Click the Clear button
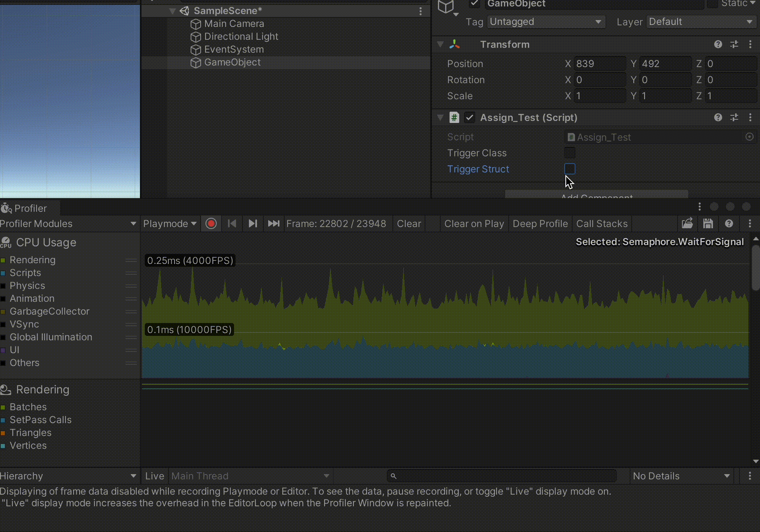The width and height of the screenshot is (760, 532). pos(409,223)
